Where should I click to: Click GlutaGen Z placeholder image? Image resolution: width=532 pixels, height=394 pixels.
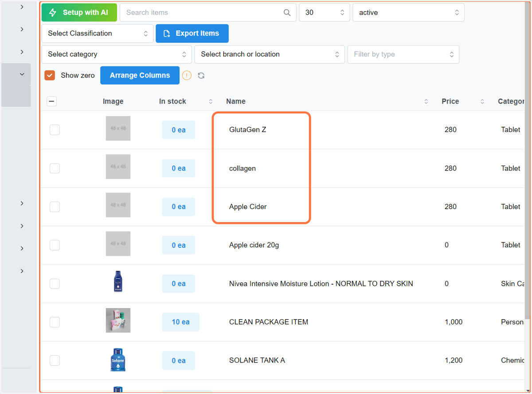118,129
